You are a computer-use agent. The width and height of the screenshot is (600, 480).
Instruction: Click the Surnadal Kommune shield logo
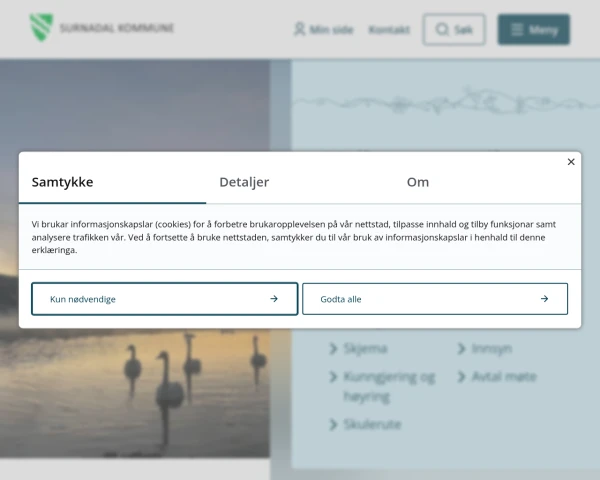tap(41, 27)
